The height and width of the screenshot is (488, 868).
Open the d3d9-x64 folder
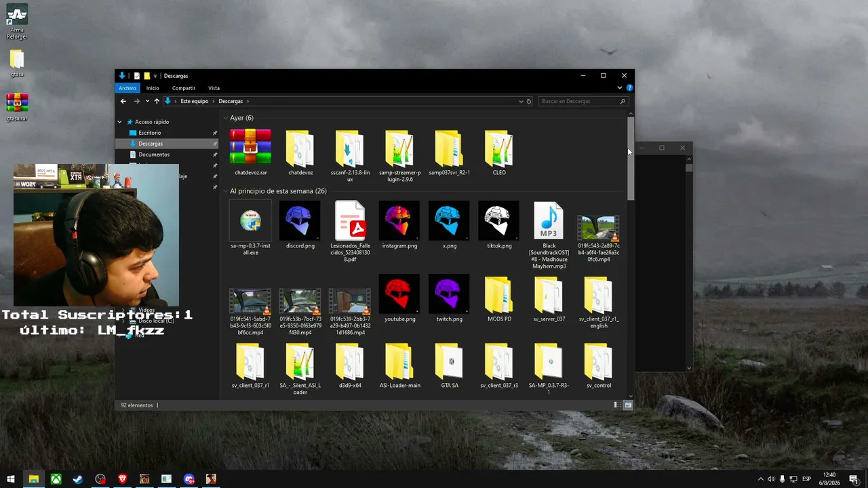pyautogui.click(x=350, y=365)
